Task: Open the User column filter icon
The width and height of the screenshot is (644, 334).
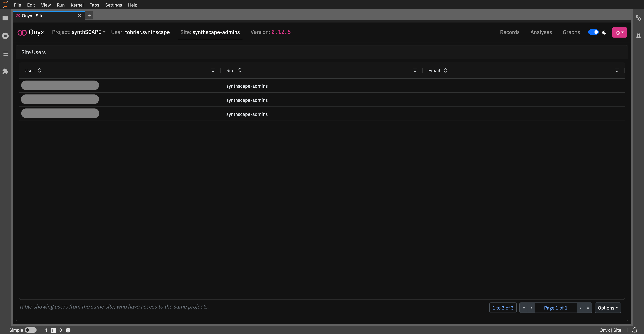Action: pyautogui.click(x=213, y=70)
